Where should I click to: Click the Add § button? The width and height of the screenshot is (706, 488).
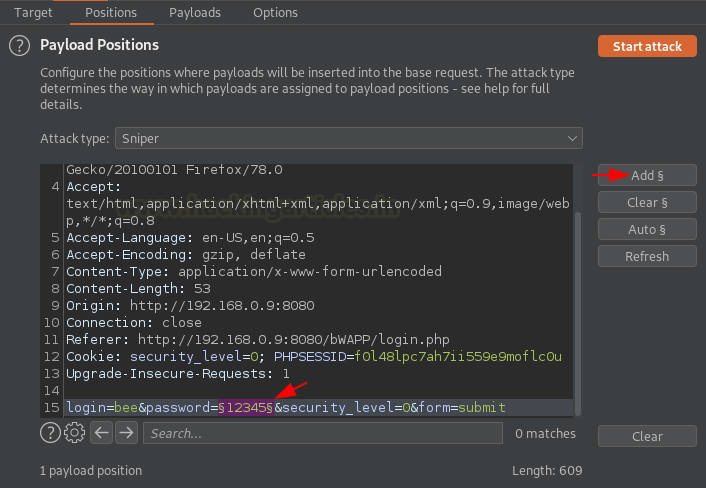647,175
